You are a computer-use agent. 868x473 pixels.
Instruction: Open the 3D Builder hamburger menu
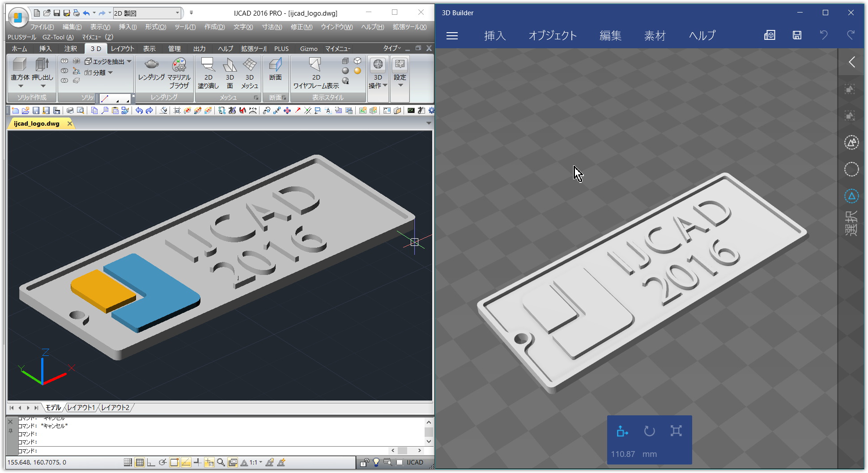(x=452, y=36)
